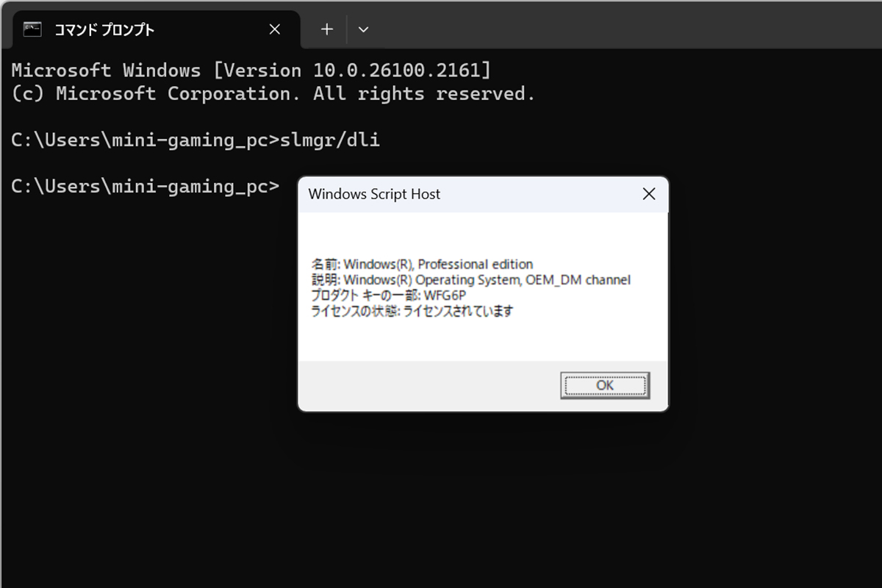Click the slmgr/dli command text
The height and width of the screenshot is (588, 882).
[x=330, y=140]
